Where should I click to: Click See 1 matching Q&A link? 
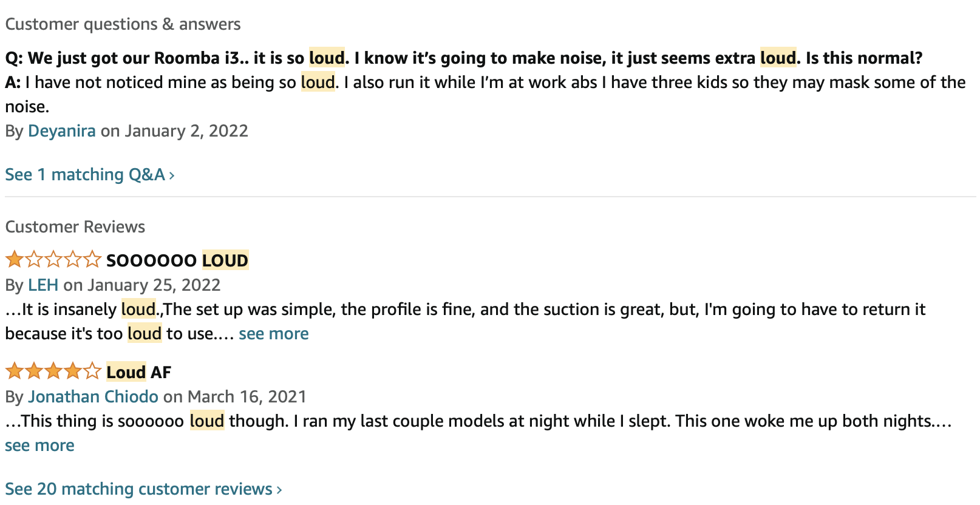(x=85, y=175)
